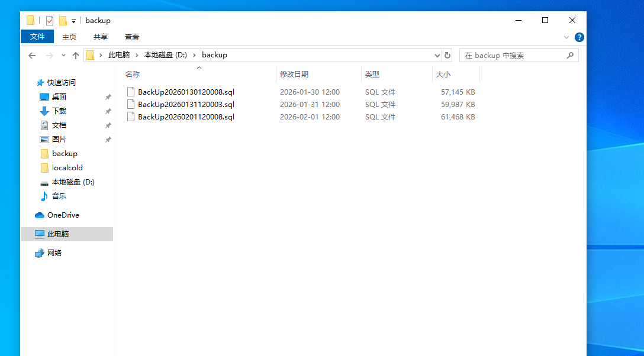The width and height of the screenshot is (644, 356).
Task: Open the recent locations dropdown arrow
Action: 63,56
